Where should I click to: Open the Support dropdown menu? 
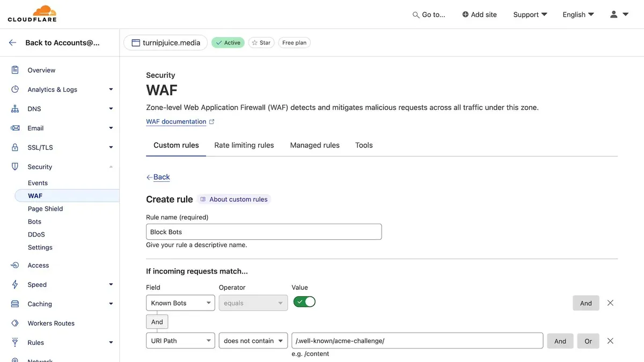pos(530,14)
